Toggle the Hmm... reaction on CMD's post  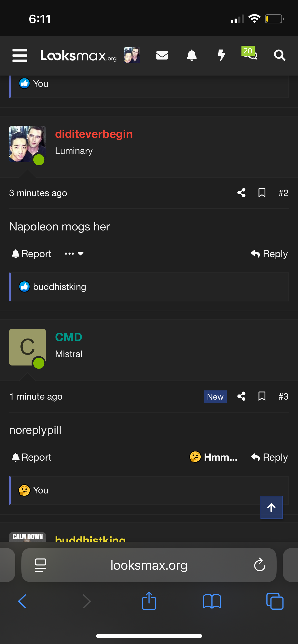tap(214, 457)
